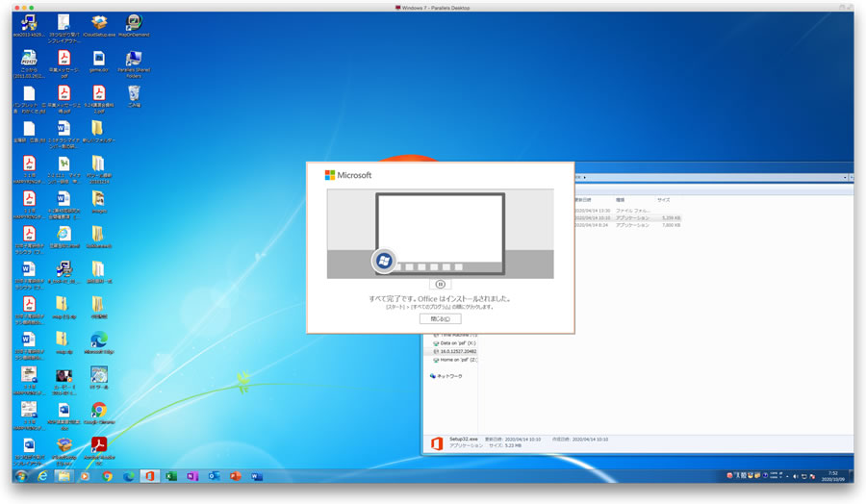Open PowerPoint from the taskbar

[x=235, y=476]
